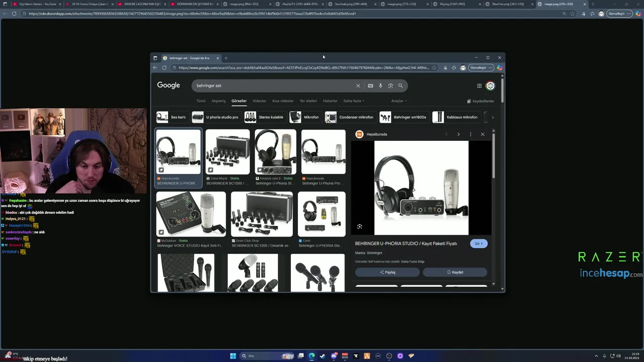
Task: Open new tab in inner Google window
Action: (x=226, y=58)
